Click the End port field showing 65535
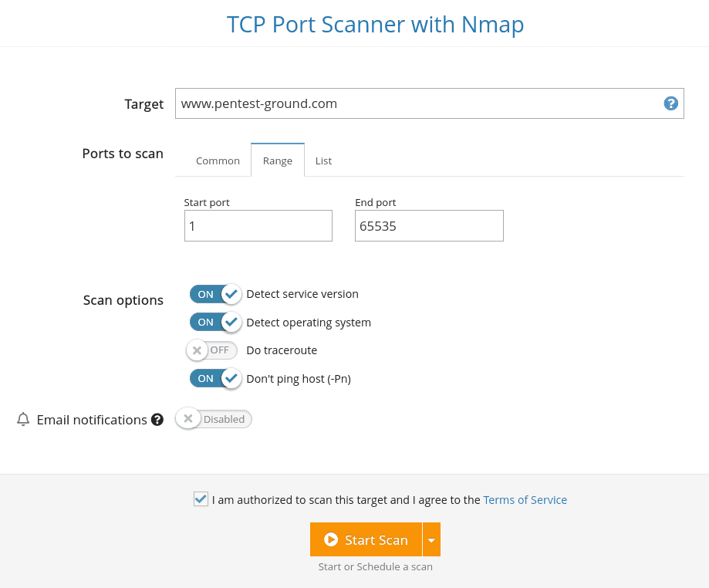This screenshot has width=709, height=588. click(x=429, y=225)
